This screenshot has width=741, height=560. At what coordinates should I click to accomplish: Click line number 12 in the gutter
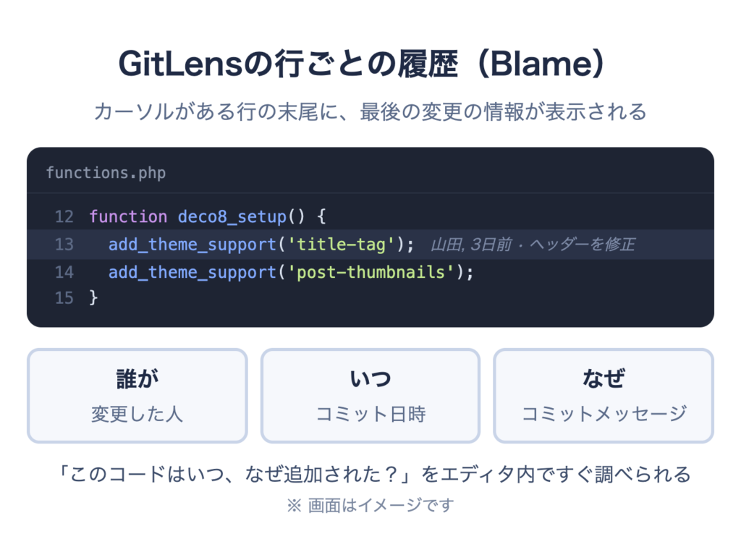click(64, 216)
